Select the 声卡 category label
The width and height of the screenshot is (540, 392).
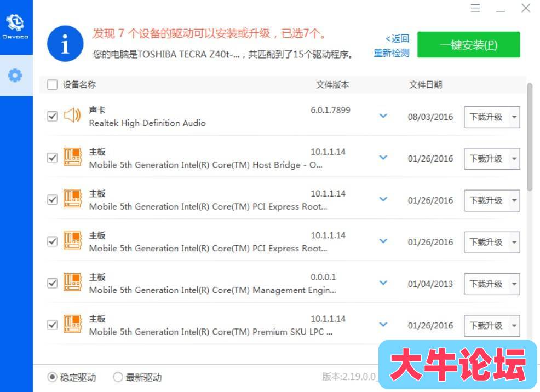(97, 110)
